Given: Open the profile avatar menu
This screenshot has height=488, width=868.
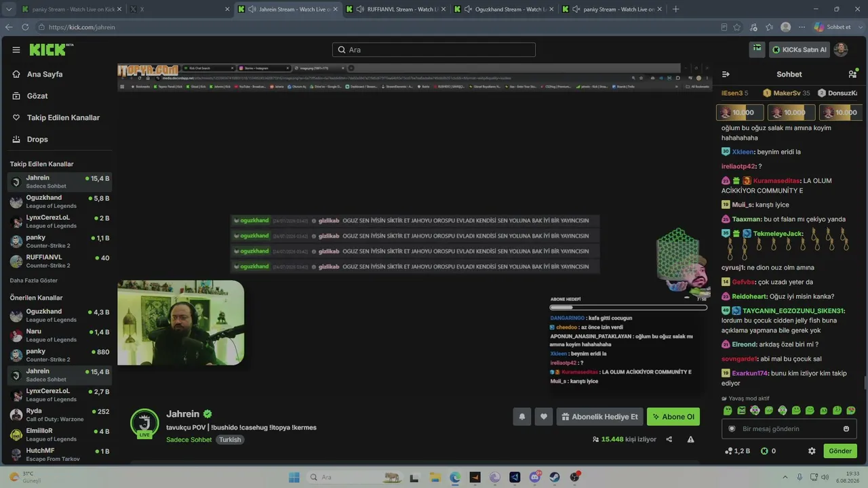Looking at the screenshot, I should tap(840, 49).
